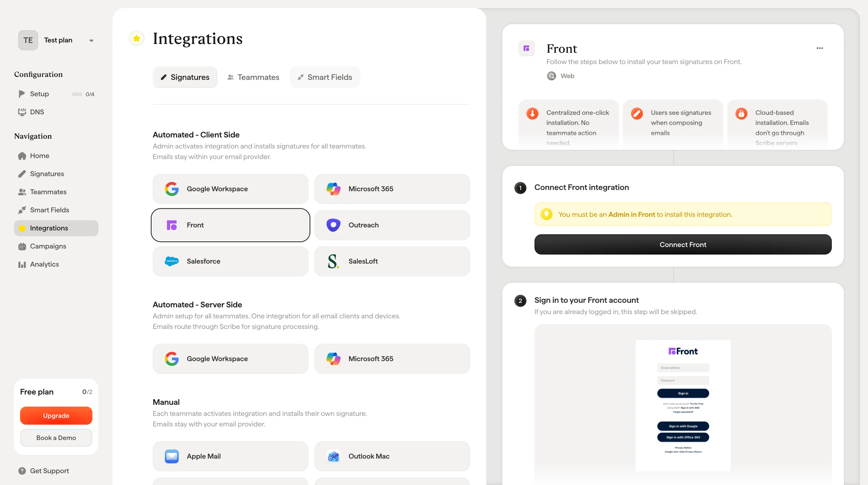The image size is (868, 485).
Task: Select the Salesforce integration card
Action: [x=231, y=261]
